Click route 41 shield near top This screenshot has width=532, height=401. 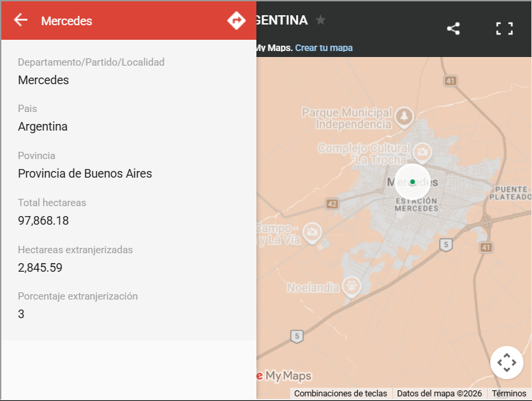click(451, 81)
